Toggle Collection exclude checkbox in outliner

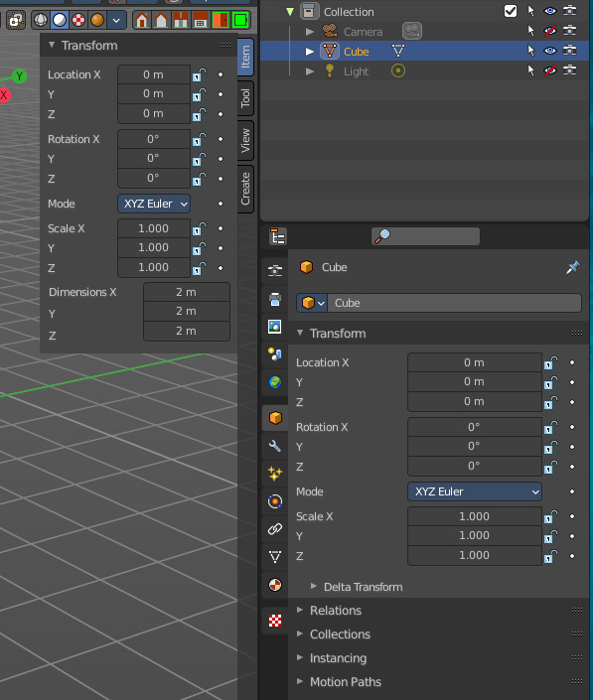coord(511,11)
